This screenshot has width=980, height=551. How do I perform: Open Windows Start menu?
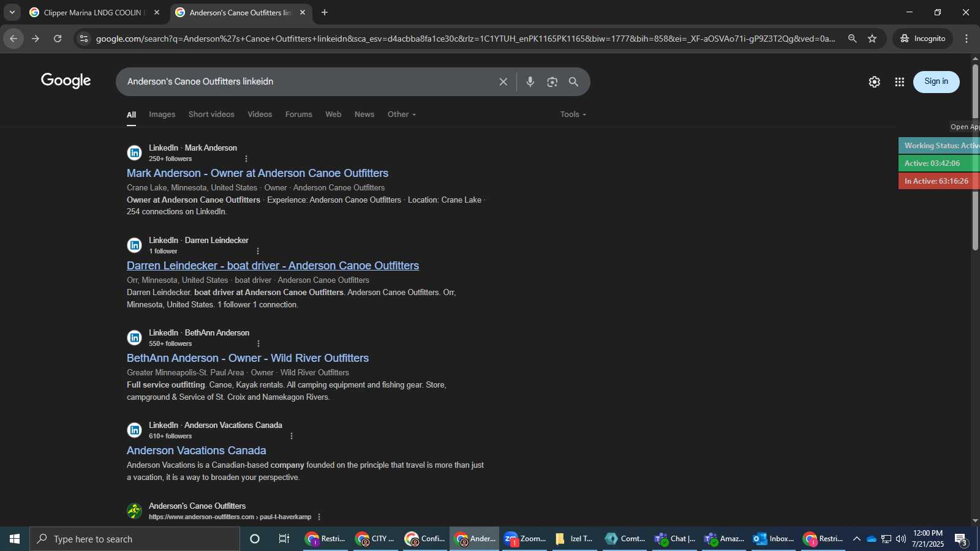[15, 539]
